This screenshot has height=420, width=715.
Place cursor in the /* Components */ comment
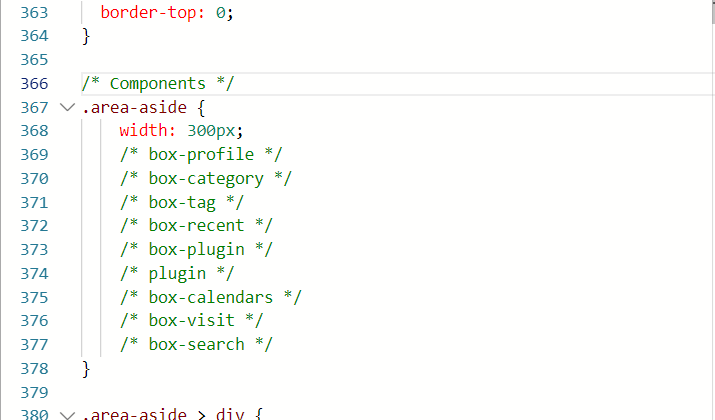[x=158, y=84]
